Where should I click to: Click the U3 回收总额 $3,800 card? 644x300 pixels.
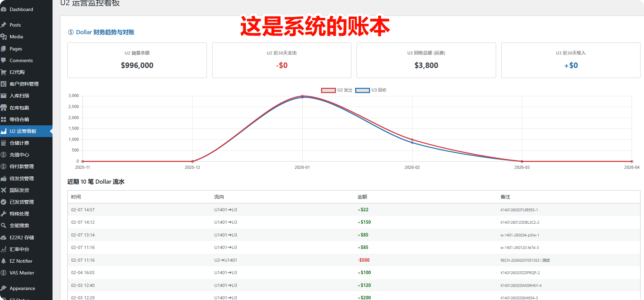point(426,60)
